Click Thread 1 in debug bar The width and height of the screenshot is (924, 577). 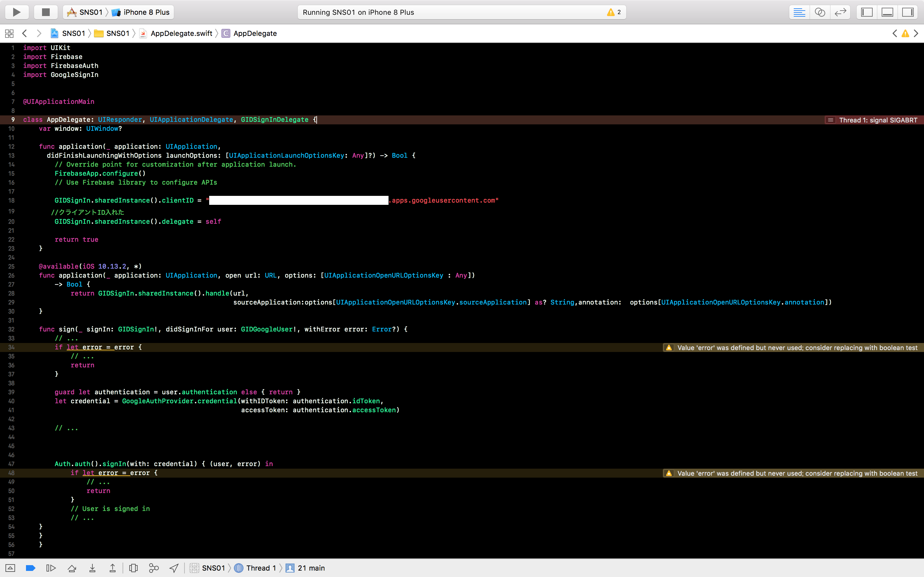(261, 568)
